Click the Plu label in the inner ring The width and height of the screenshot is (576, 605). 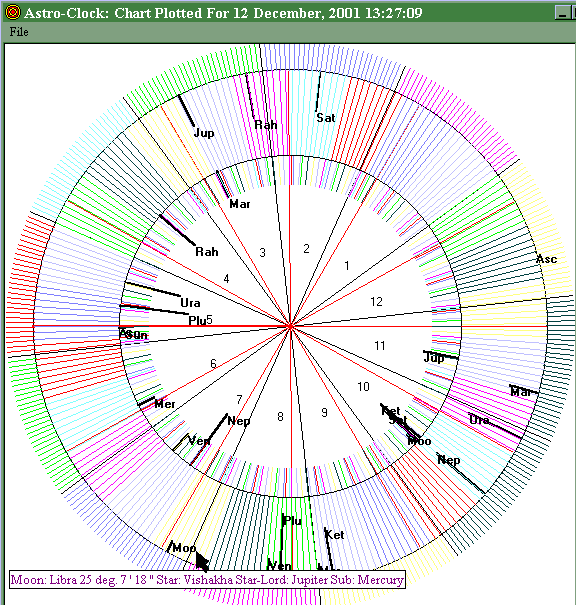tap(197, 321)
